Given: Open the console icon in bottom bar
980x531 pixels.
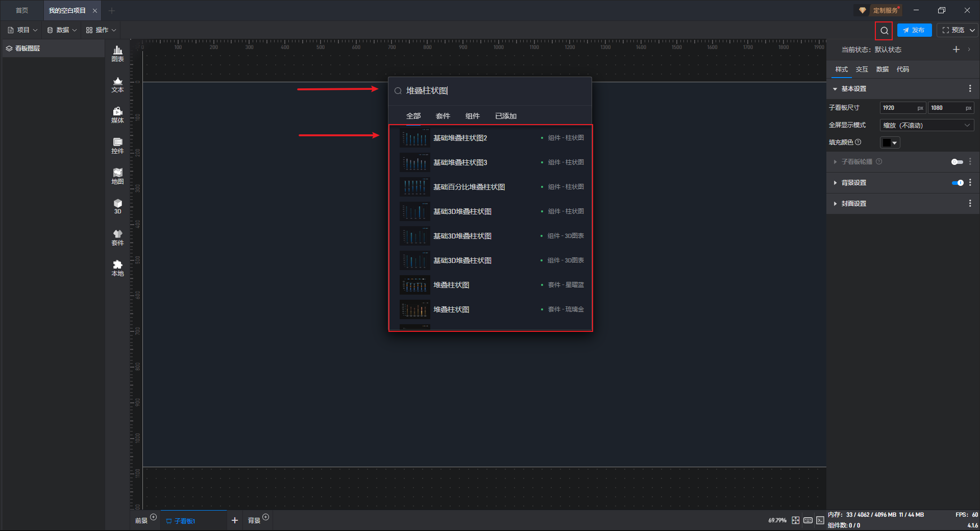Looking at the screenshot, I should pyautogui.click(x=820, y=520).
